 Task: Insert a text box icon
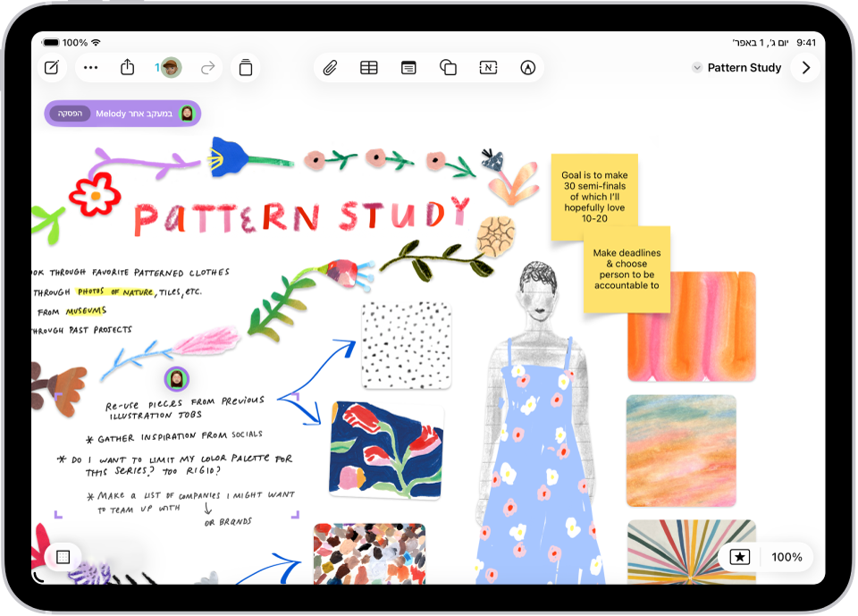coord(488,67)
